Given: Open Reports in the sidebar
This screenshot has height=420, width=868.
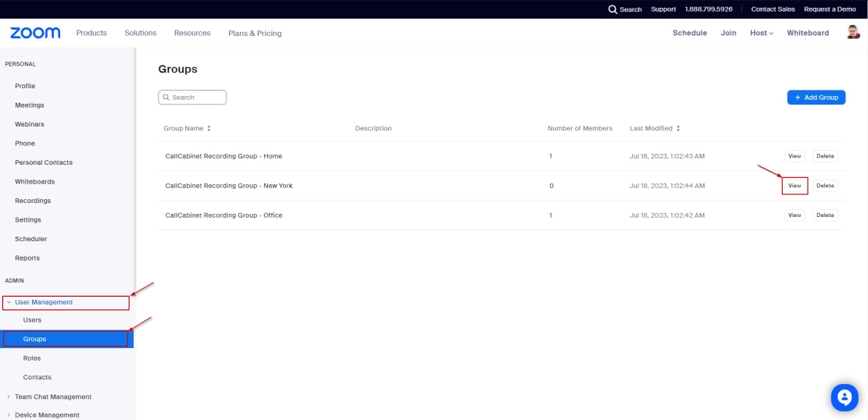Looking at the screenshot, I should 27,258.
